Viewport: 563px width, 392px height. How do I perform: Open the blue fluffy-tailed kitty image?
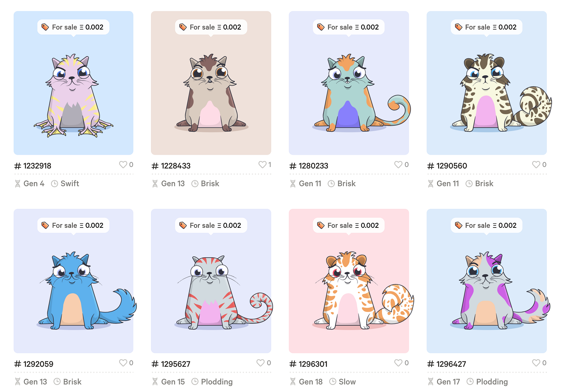87,290
